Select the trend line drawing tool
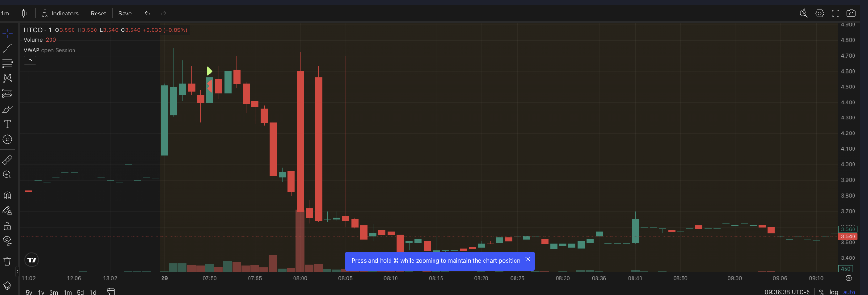Image resolution: width=868 pixels, height=295 pixels. [7, 48]
